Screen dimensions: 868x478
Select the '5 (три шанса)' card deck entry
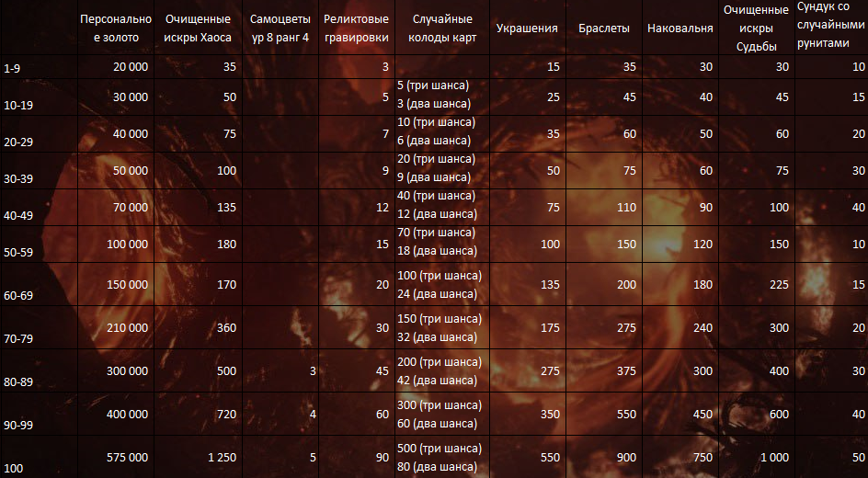coord(433,85)
